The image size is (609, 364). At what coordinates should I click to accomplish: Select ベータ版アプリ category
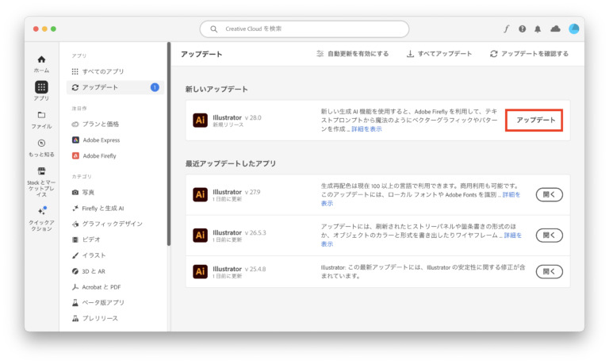[x=115, y=303]
